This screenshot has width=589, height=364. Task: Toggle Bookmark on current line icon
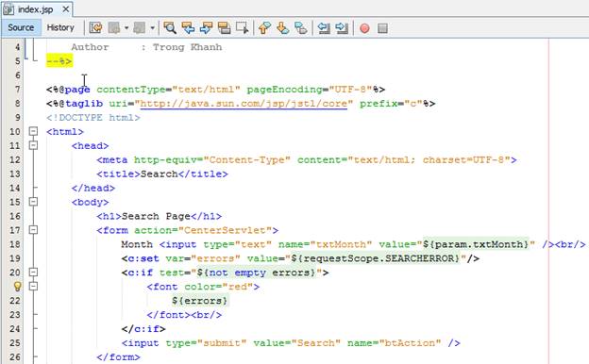301,27
